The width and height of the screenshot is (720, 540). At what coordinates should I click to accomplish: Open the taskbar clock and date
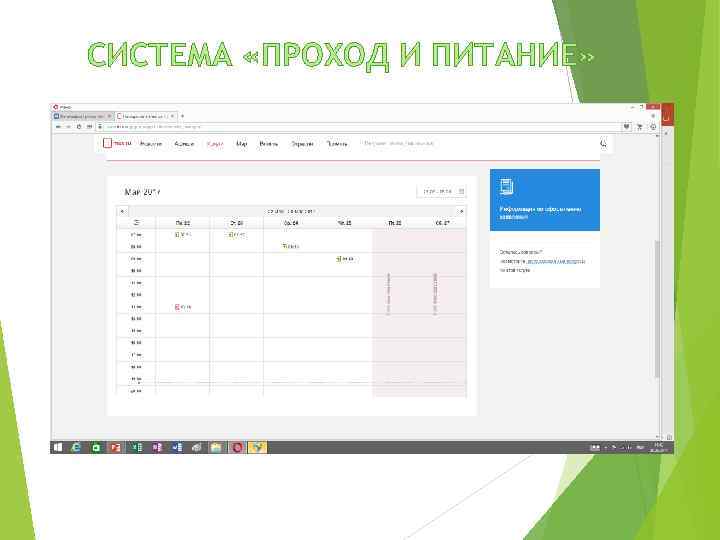coord(658,447)
